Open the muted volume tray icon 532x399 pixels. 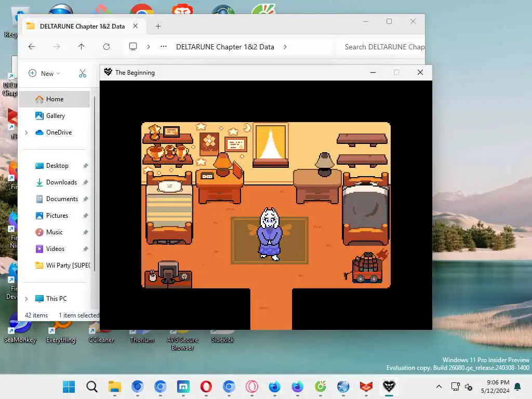pyautogui.click(x=469, y=387)
